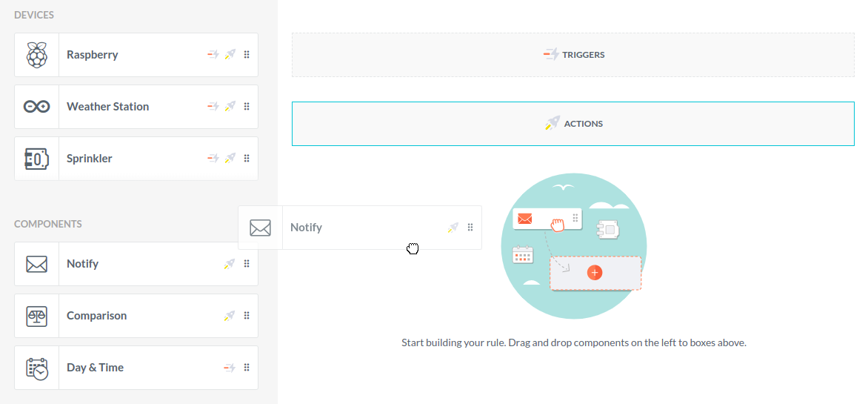Grab the drag handle on Weather Station row
This screenshot has height=404, width=868.
(247, 107)
